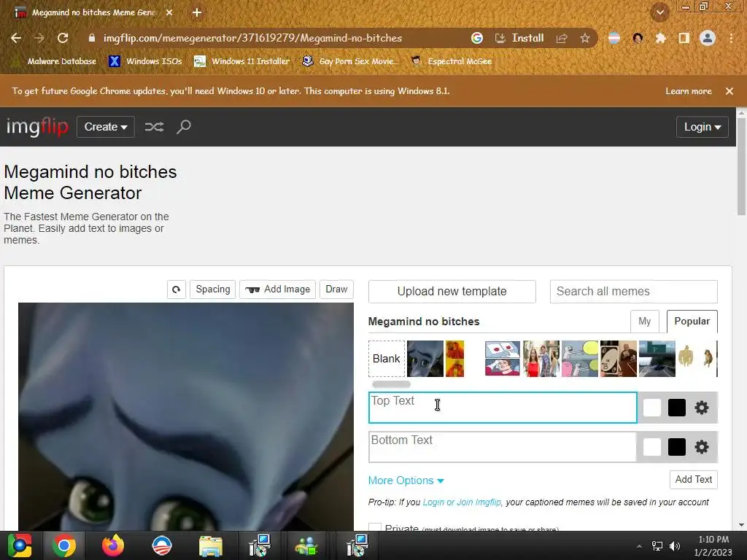
Task: Select the Blank template thumbnail
Action: (387, 359)
